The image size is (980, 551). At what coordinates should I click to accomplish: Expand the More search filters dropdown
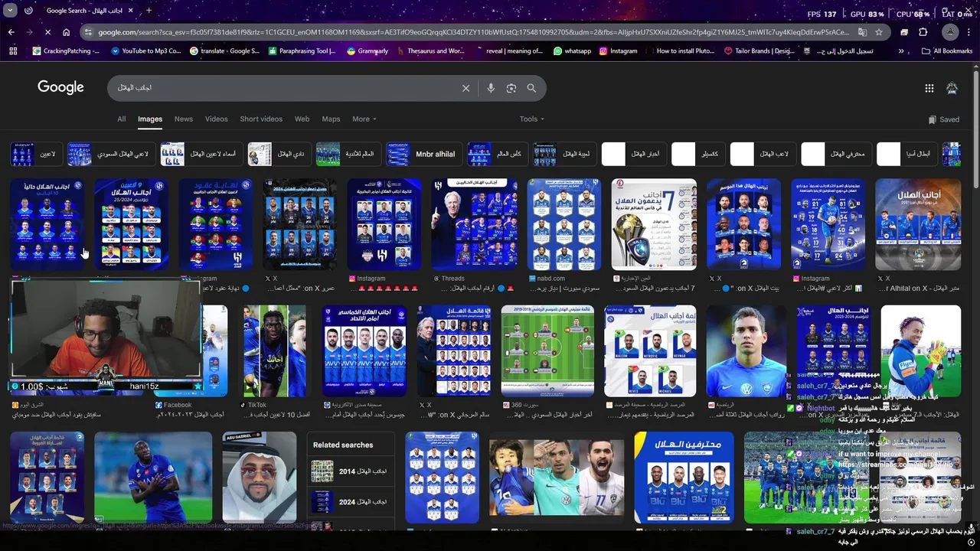[x=364, y=119]
